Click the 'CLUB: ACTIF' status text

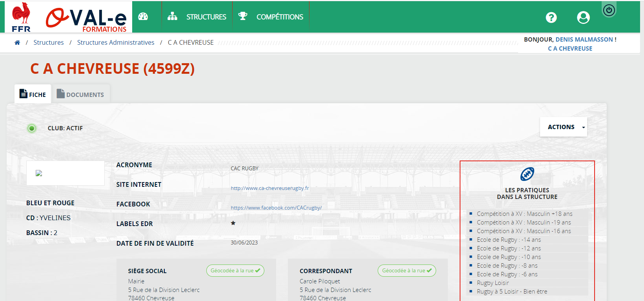tap(65, 128)
